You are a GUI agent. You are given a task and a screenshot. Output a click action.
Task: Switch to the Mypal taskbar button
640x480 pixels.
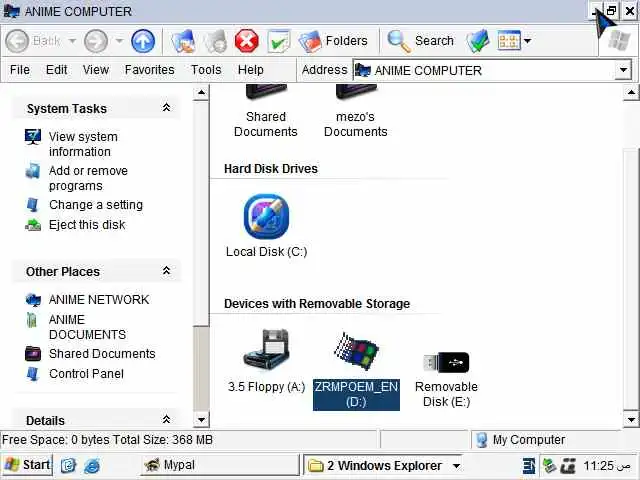click(220, 465)
